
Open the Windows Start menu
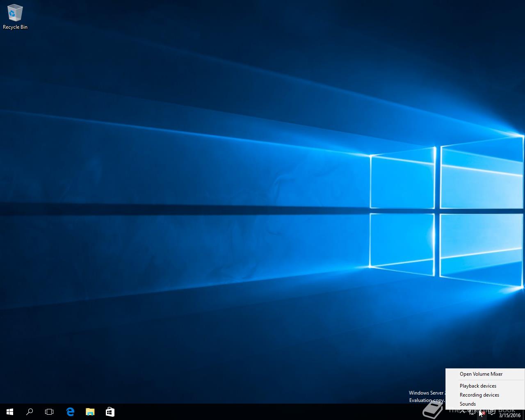point(10,412)
